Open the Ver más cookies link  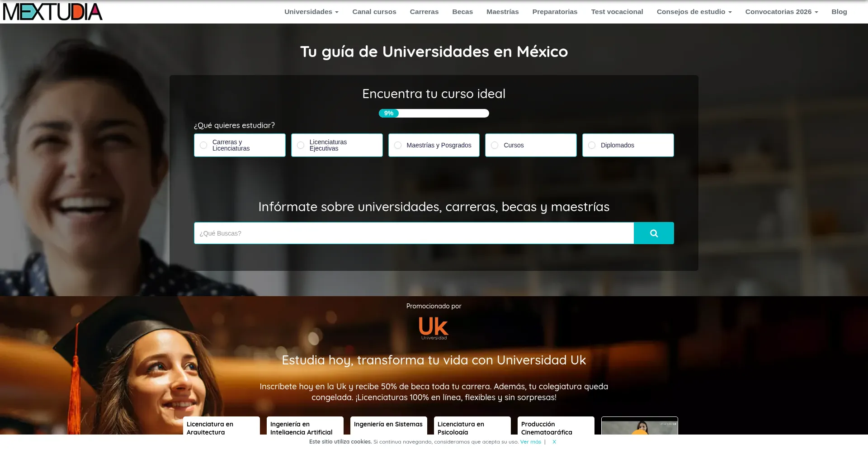[x=530, y=442]
